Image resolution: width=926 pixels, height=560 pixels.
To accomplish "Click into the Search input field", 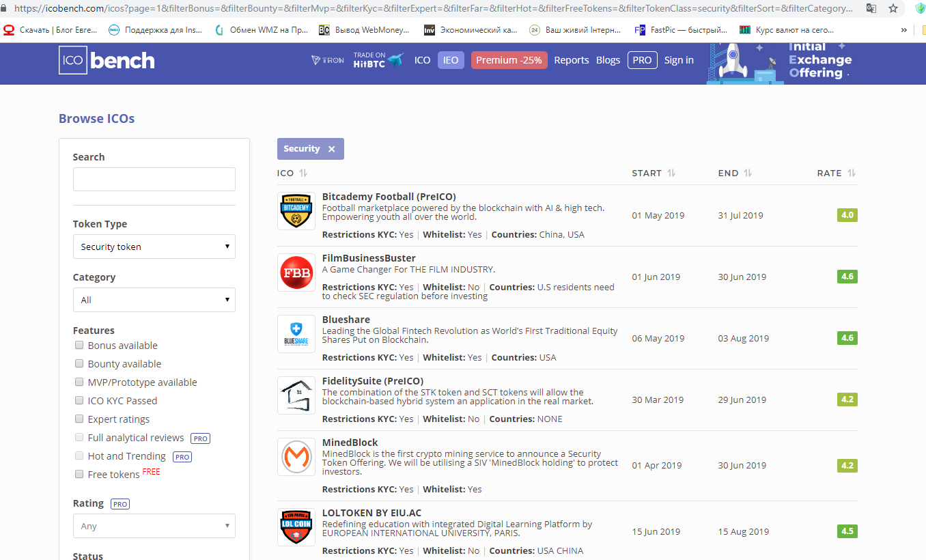I will 154,179.
